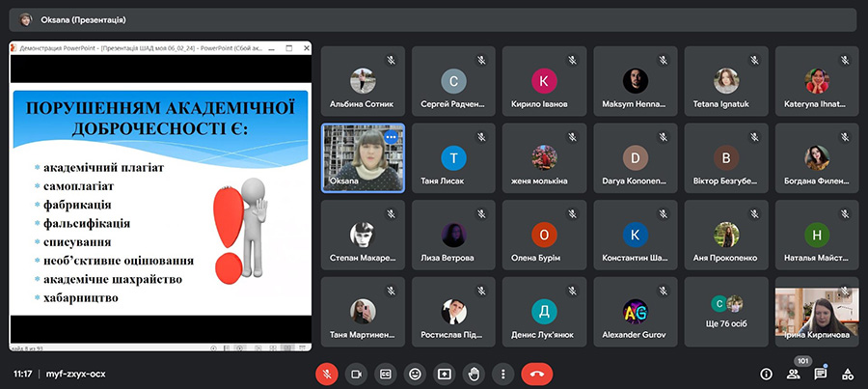This screenshot has width=868, height=389.
Task: Open the chat messages panel
Action: [821, 374]
